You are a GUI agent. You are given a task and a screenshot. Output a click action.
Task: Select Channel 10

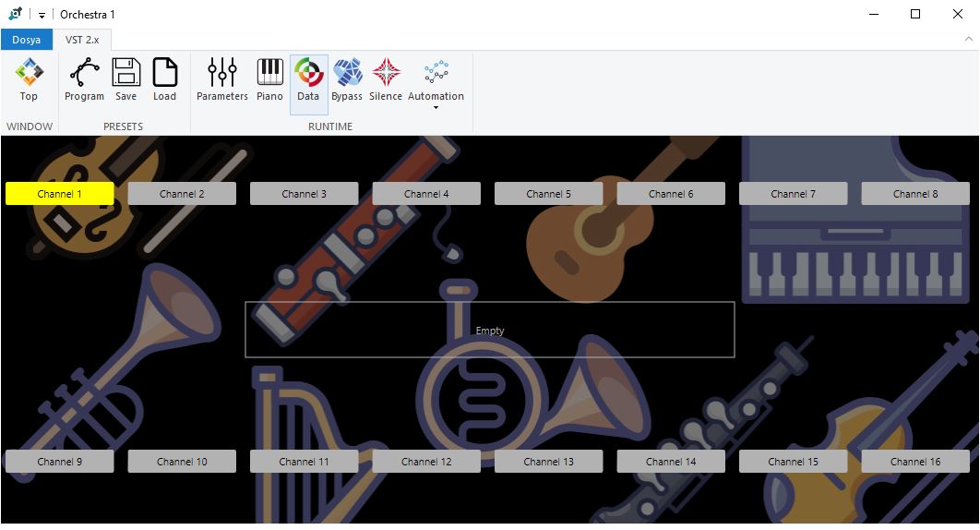pos(182,462)
